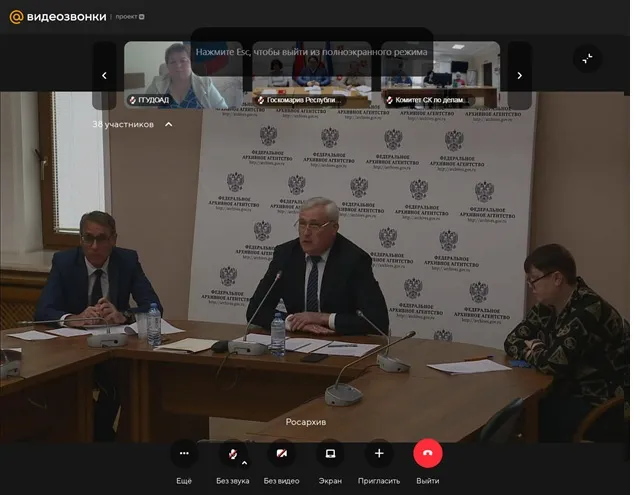Click the Без звука label
The image size is (634, 495).
point(232,481)
